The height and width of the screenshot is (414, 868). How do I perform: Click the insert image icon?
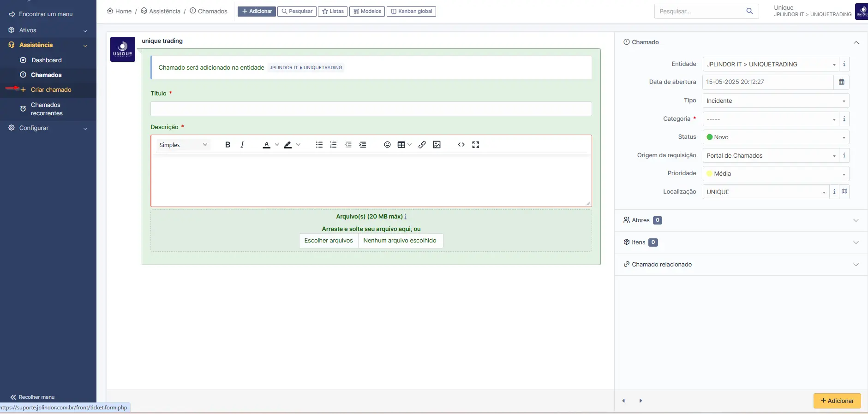(437, 145)
